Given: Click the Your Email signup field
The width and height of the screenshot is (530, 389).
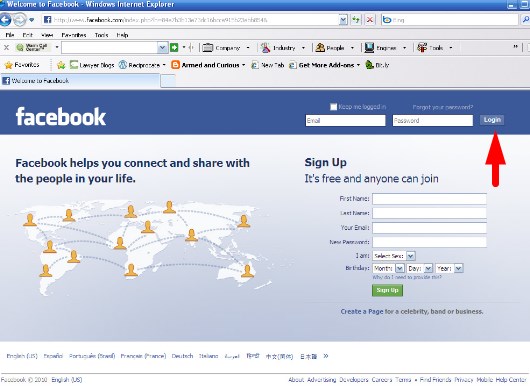Looking at the screenshot, I should coord(429,228).
